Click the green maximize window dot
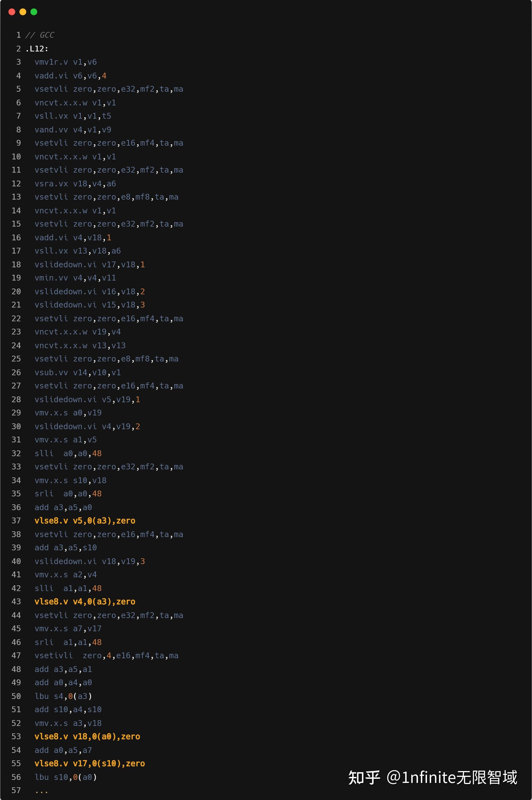 tap(34, 12)
